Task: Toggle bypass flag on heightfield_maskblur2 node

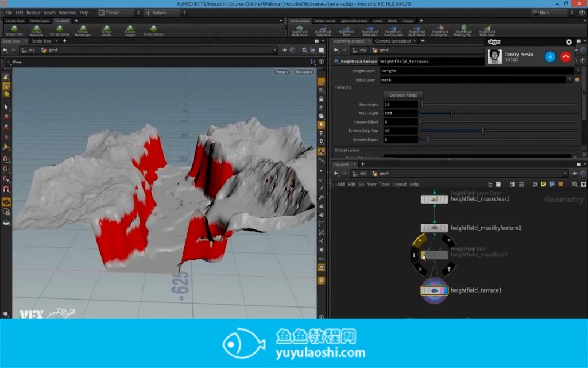Action: [423, 255]
